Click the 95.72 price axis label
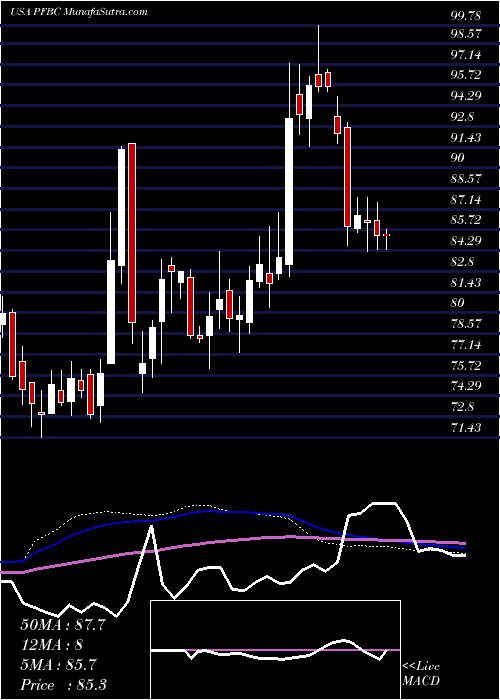Viewport: 500px width, 700px height. [x=466, y=75]
